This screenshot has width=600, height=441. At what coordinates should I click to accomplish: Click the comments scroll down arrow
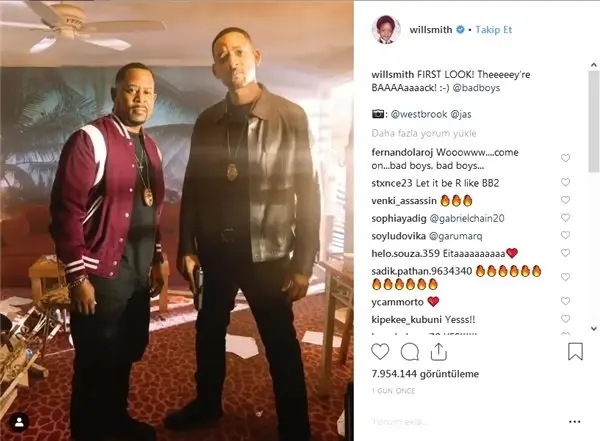click(x=593, y=328)
